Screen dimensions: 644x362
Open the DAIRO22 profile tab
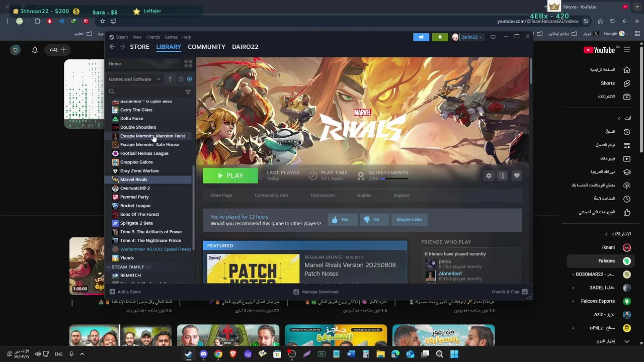(245, 47)
